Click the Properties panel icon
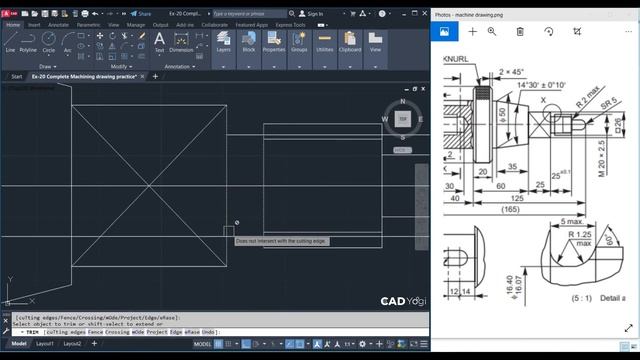Image resolution: width=640 pixels, height=360 pixels. coord(274,39)
